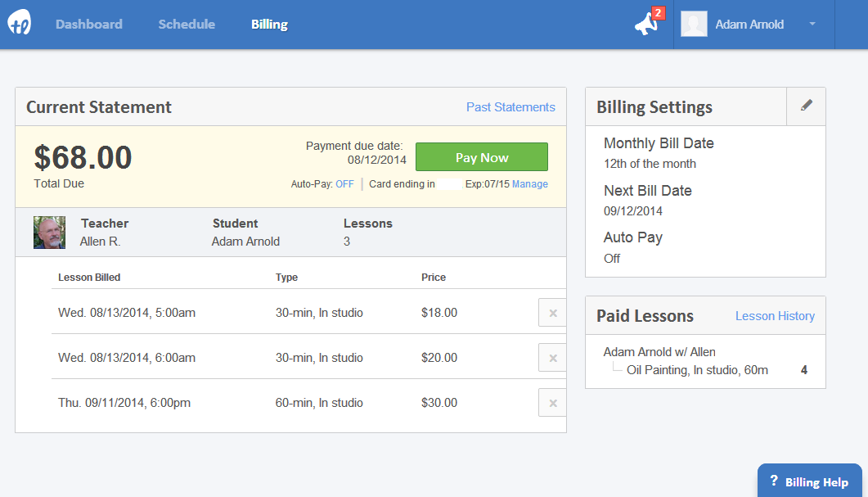Select the Billing tab

point(269,25)
